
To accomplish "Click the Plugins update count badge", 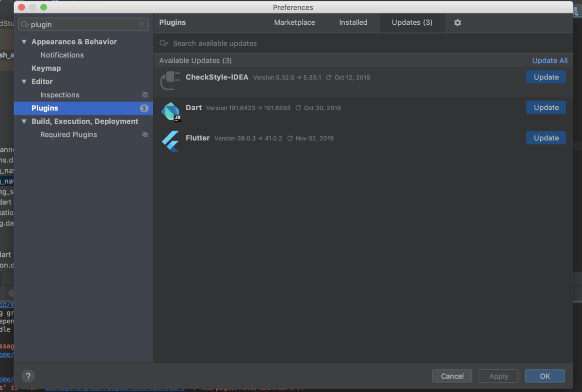I will tap(144, 108).
